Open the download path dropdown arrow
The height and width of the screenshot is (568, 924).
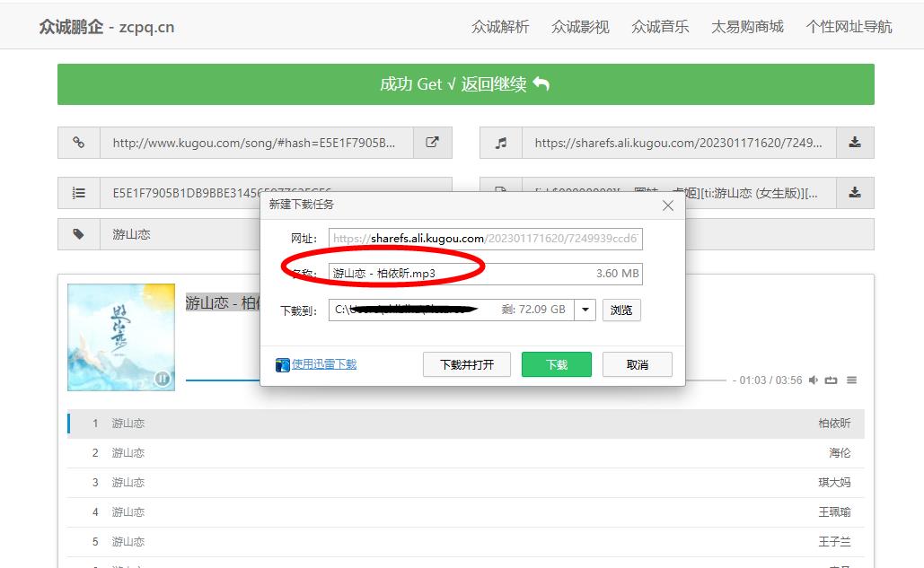tap(585, 310)
